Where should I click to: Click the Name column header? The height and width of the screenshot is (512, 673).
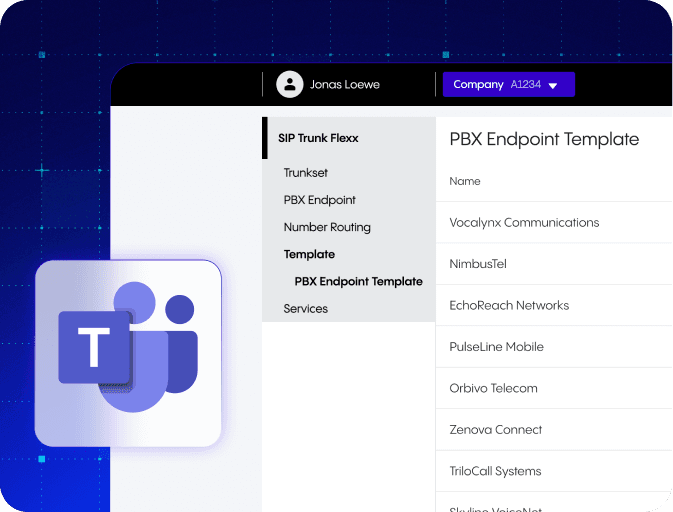pyautogui.click(x=465, y=181)
